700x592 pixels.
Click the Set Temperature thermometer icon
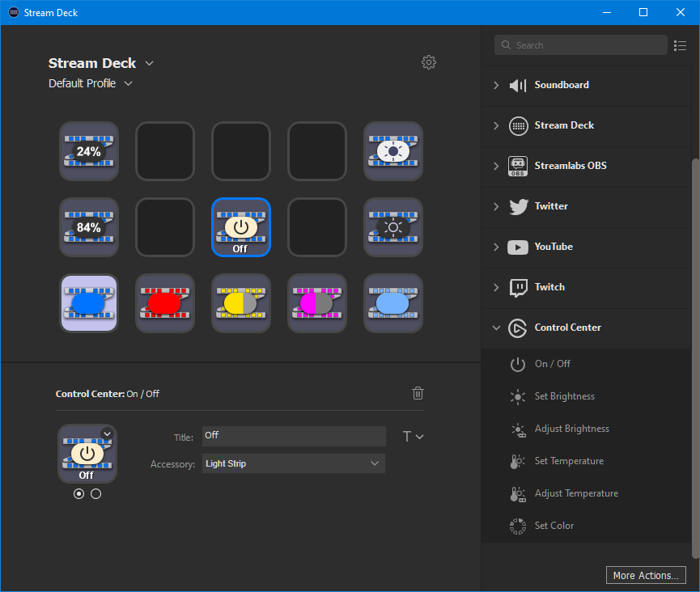[518, 461]
